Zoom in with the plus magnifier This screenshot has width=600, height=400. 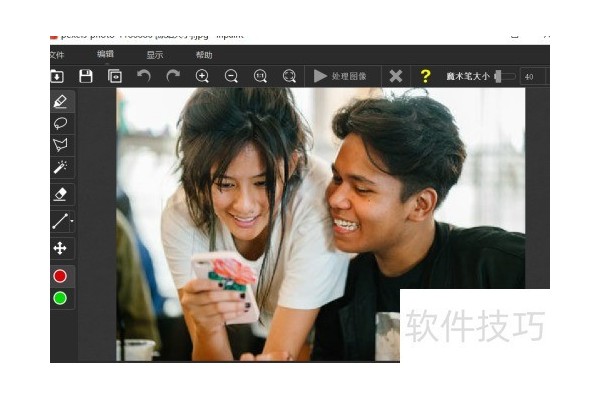point(202,76)
